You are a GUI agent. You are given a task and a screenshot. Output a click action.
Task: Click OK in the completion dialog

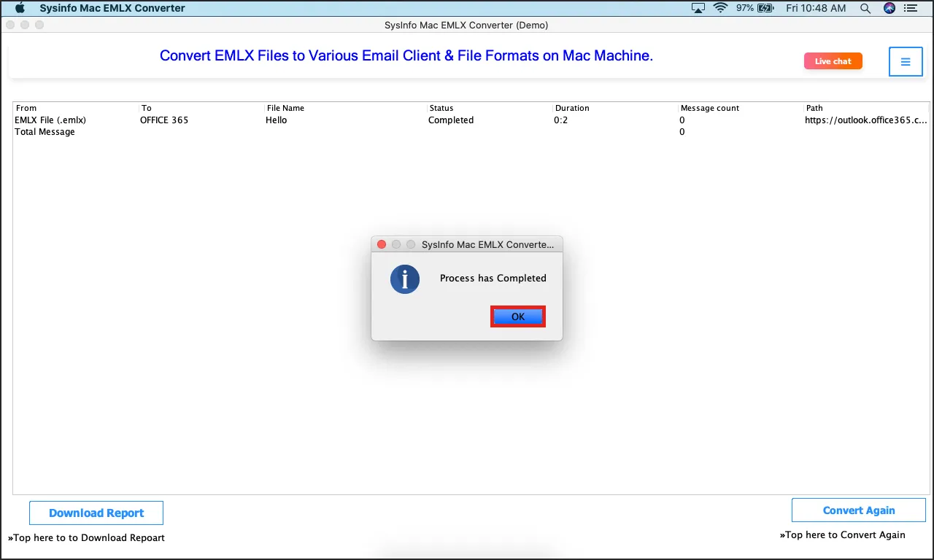point(518,316)
